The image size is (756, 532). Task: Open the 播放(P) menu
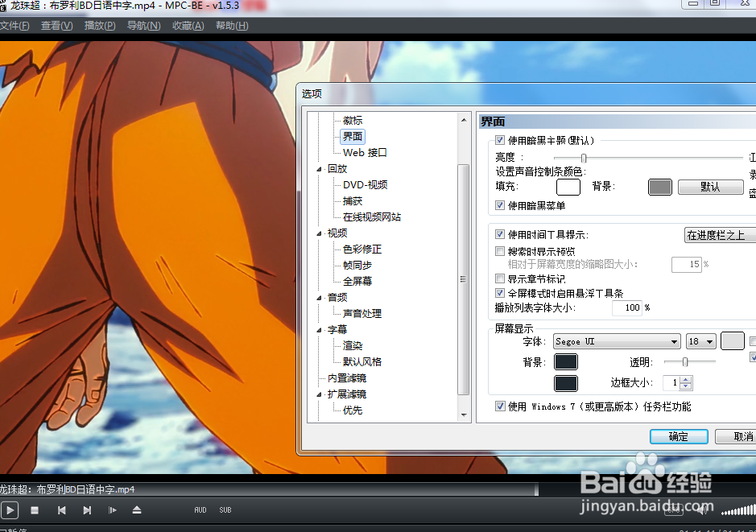tap(100, 26)
